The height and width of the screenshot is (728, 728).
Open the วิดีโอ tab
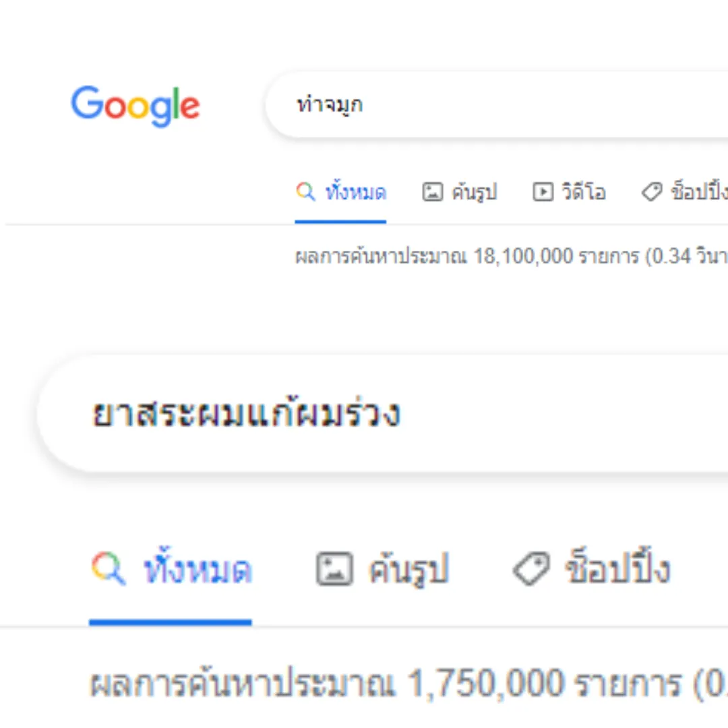(x=569, y=192)
